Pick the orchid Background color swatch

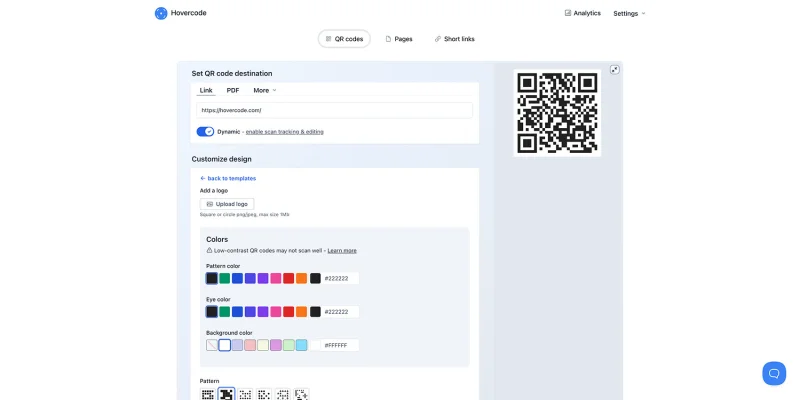[x=276, y=345]
